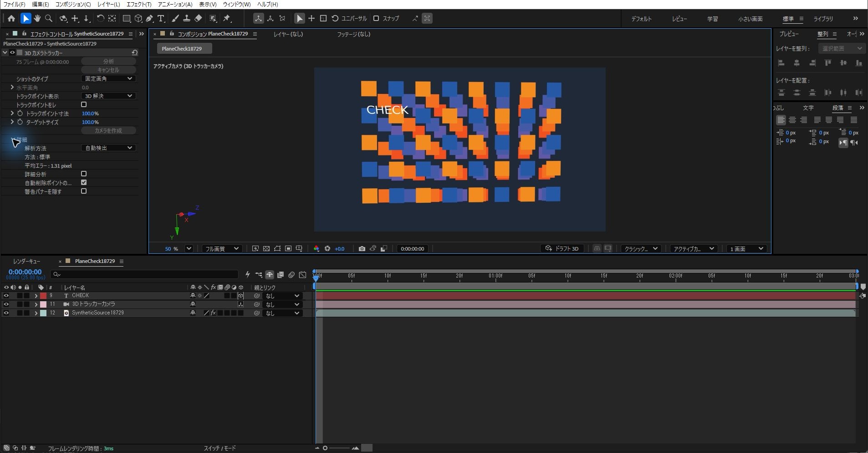Screen dimensions: 868x453
Task: Click the ドラフト 3D button
Action: (x=562, y=248)
